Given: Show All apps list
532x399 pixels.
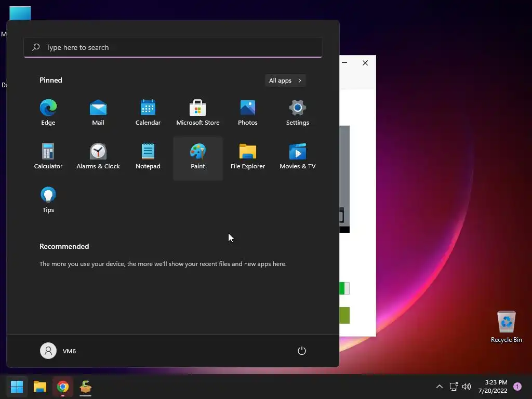Looking at the screenshot, I should pyautogui.click(x=285, y=81).
